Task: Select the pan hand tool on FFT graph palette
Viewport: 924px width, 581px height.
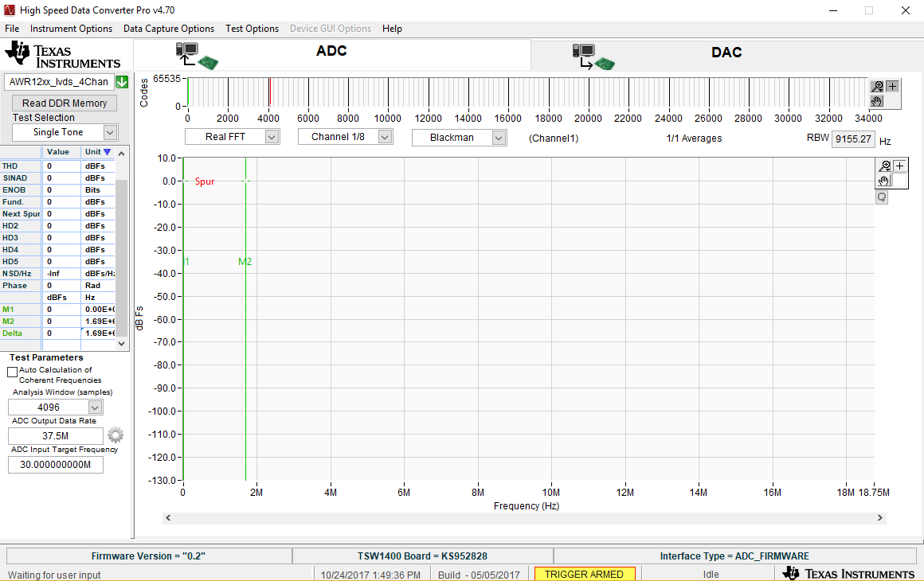Action: tap(884, 181)
